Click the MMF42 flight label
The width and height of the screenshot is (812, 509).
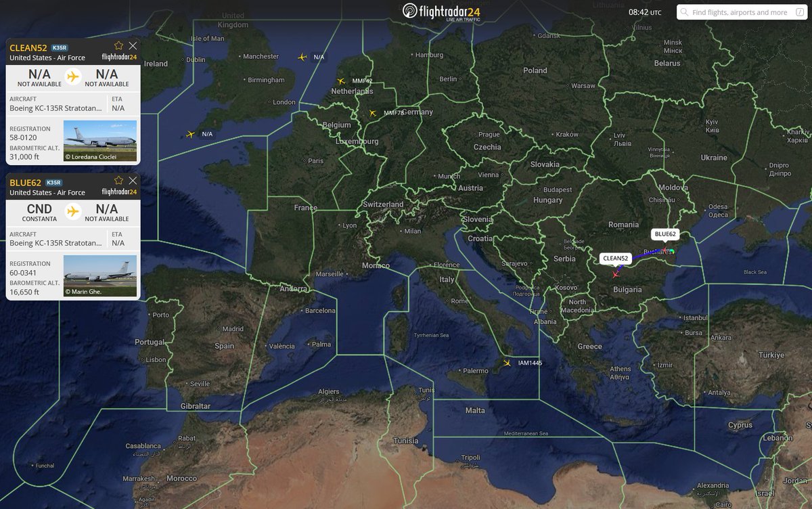[362, 81]
